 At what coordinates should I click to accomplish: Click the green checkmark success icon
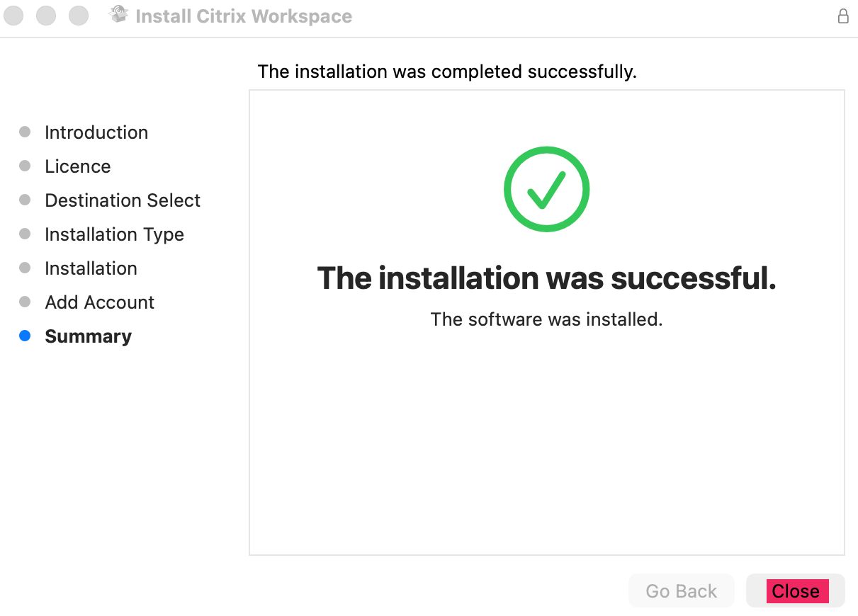546,190
